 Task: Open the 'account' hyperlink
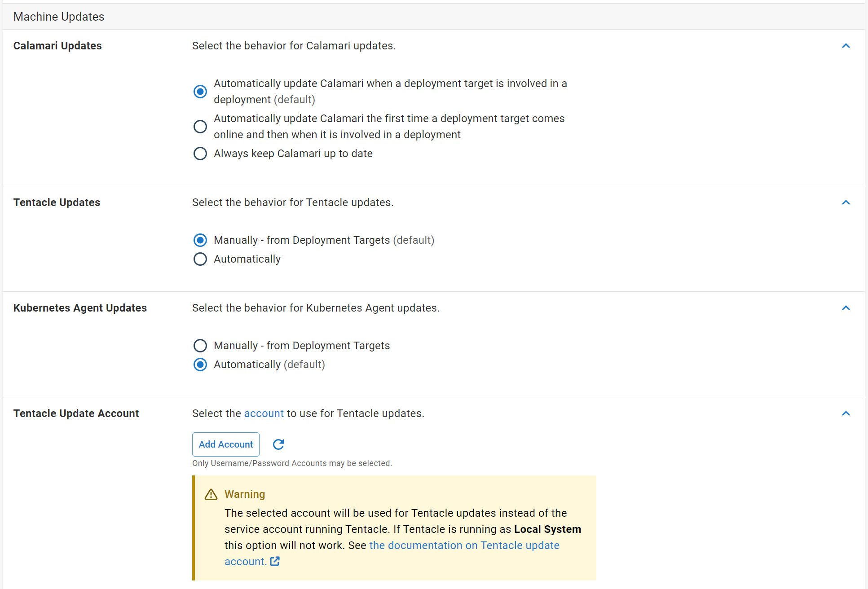[264, 413]
